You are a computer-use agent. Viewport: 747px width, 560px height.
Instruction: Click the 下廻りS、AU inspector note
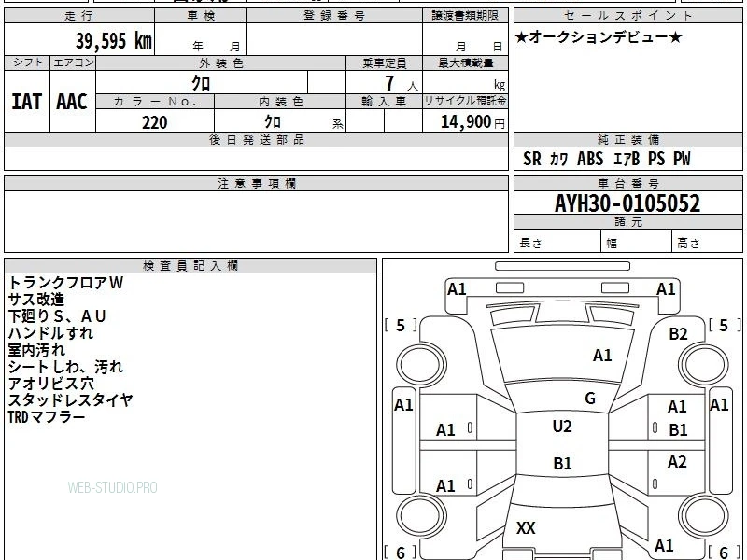pos(57,316)
